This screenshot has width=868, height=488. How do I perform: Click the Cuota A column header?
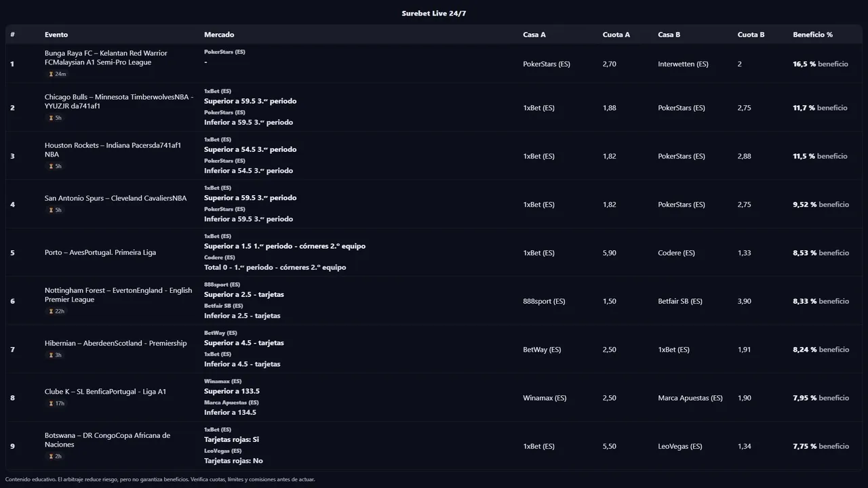click(x=616, y=35)
